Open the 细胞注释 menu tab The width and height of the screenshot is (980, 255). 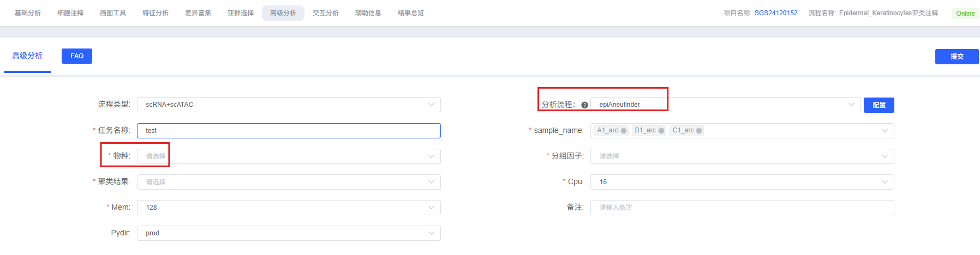70,13
